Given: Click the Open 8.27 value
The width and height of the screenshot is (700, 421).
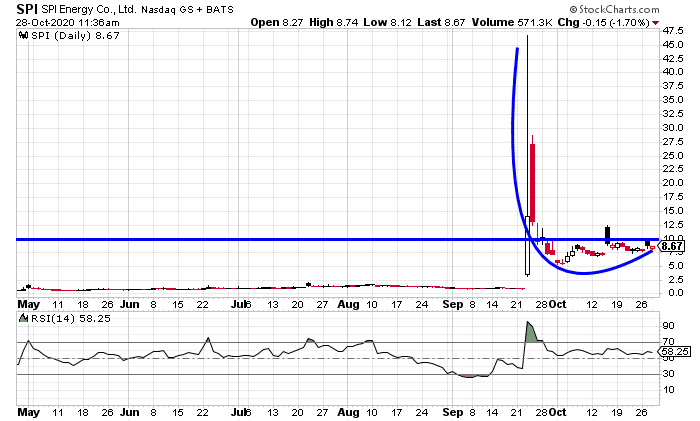Looking at the screenshot, I should tap(277, 22).
